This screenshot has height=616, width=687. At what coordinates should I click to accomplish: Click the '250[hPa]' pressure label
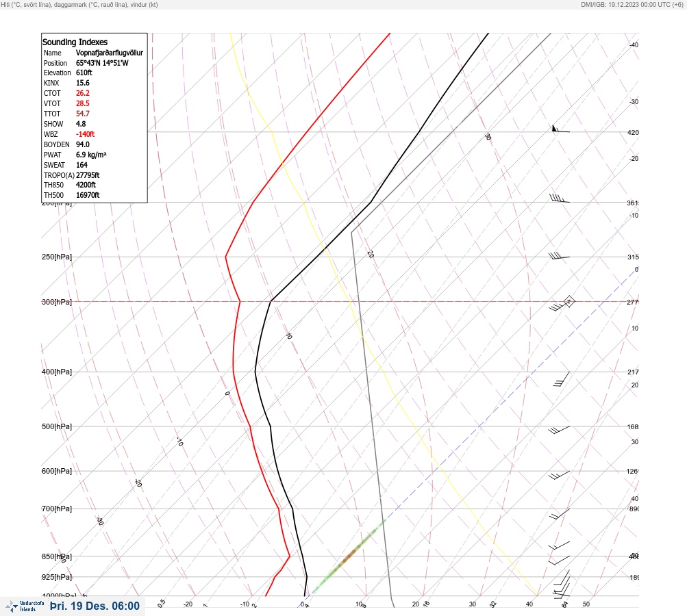tap(57, 257)
